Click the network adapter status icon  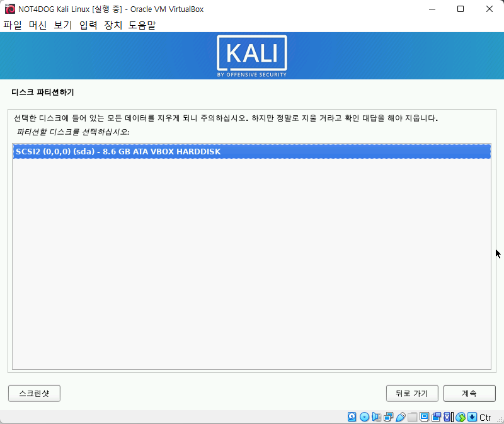coord(388,417)
